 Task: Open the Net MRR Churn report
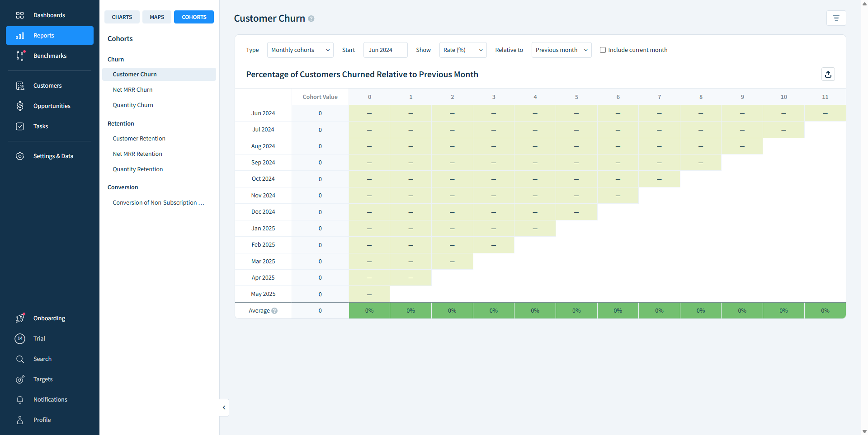(132, 90)
